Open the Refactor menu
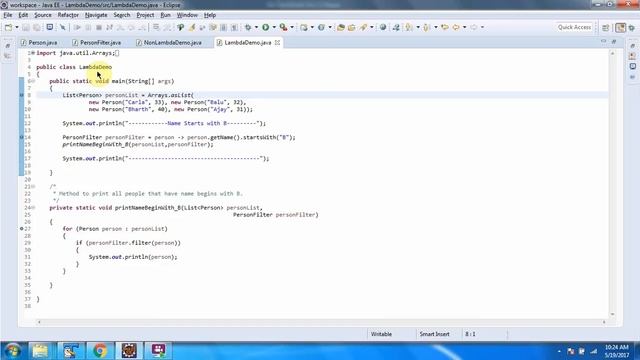Screen dimensions: 640x360 (x=68, y=15)
